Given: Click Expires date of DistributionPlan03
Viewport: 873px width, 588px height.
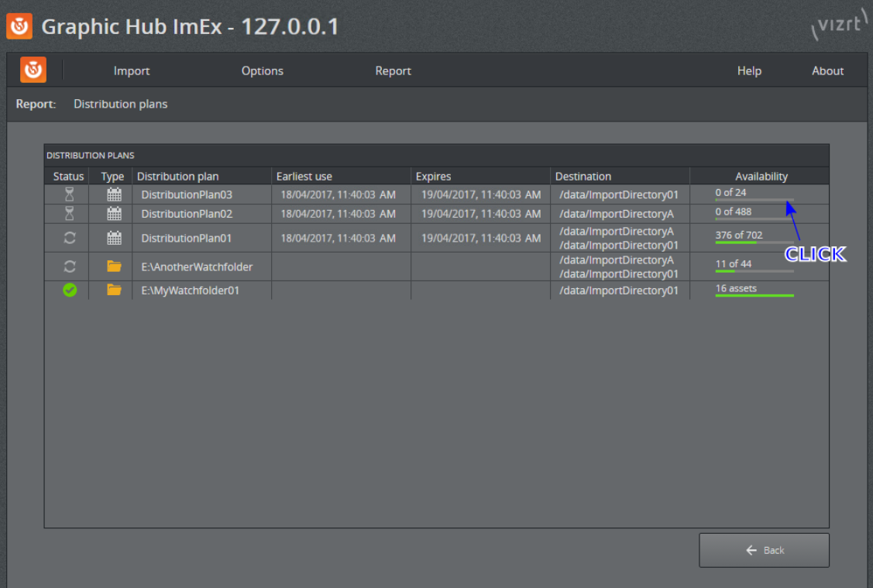Looking at the screenshot, I should tap(480, 194).
